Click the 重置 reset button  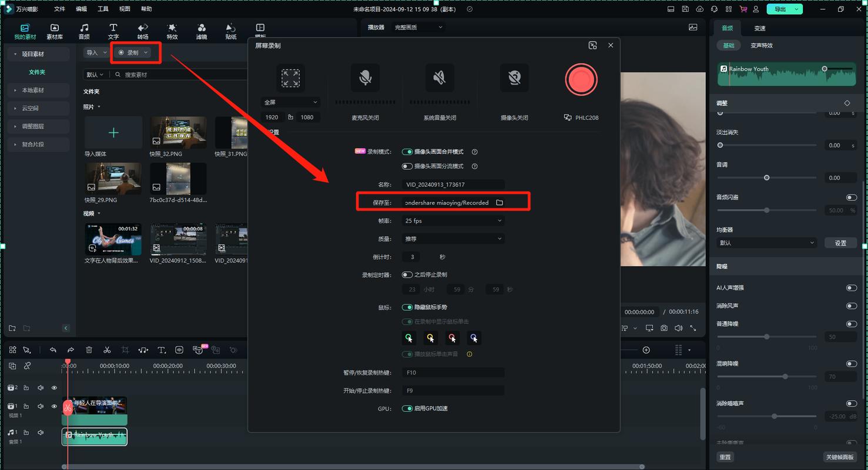pos(725,457)
